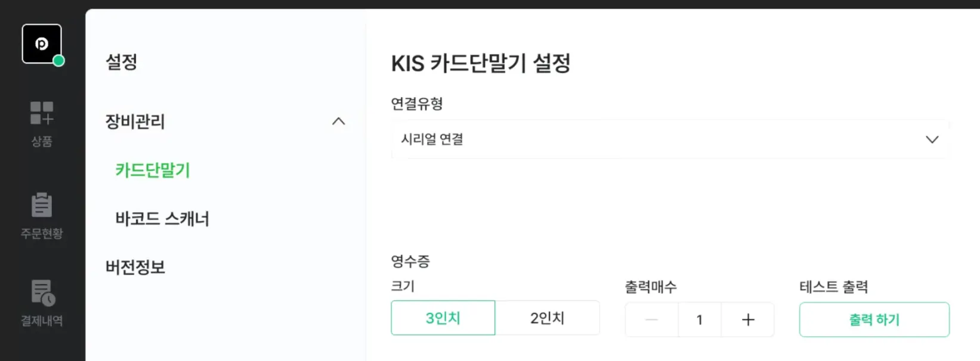Select 카드단말기 menu item
980x361 pixels.
(153, 170)
